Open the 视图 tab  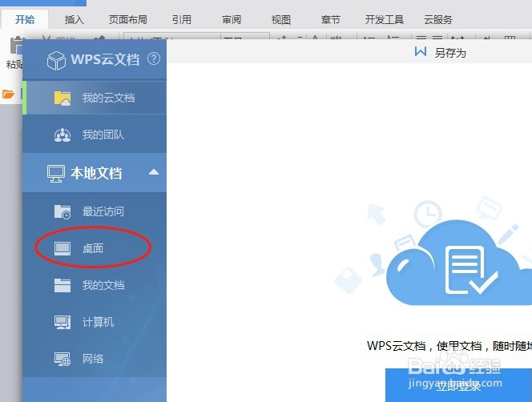[281, 20]
